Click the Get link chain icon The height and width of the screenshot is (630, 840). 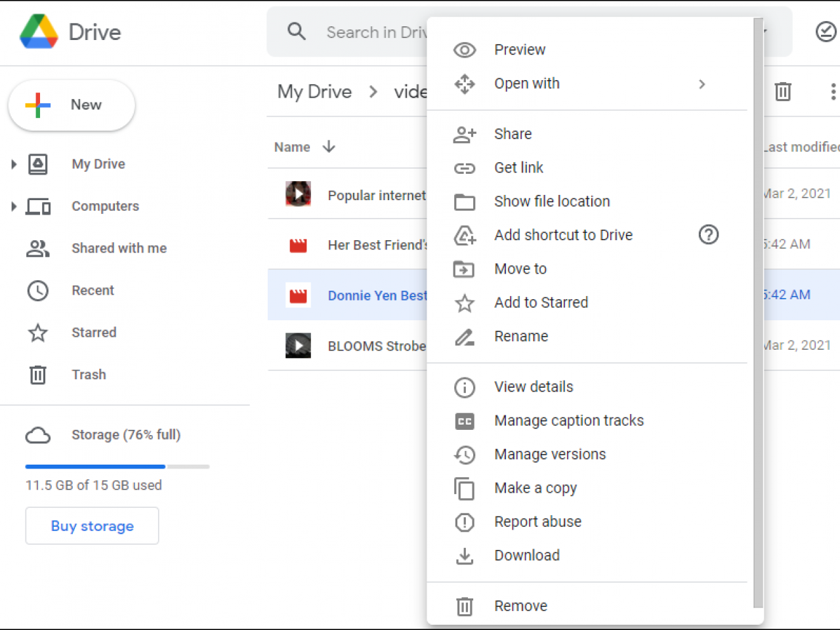465,168
